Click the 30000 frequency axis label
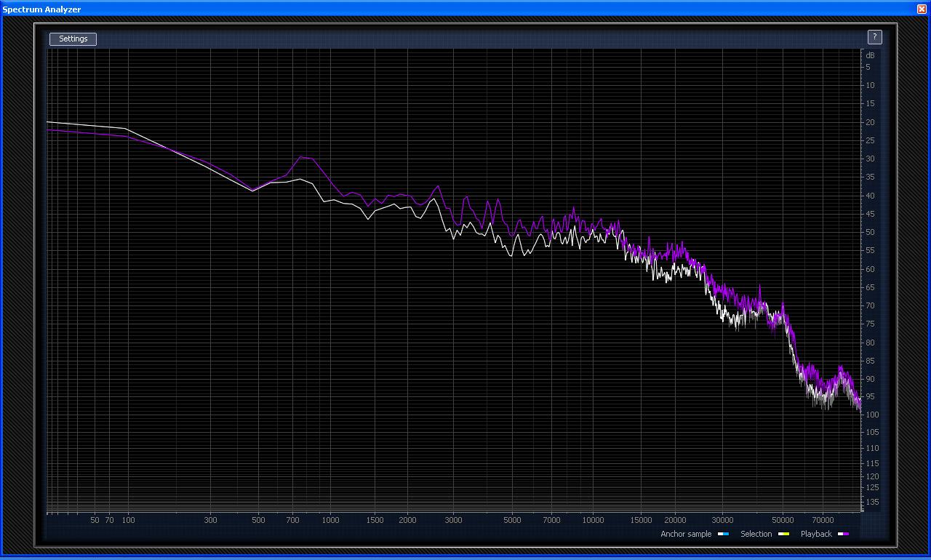The image size is (931, 560). point(722,520)
